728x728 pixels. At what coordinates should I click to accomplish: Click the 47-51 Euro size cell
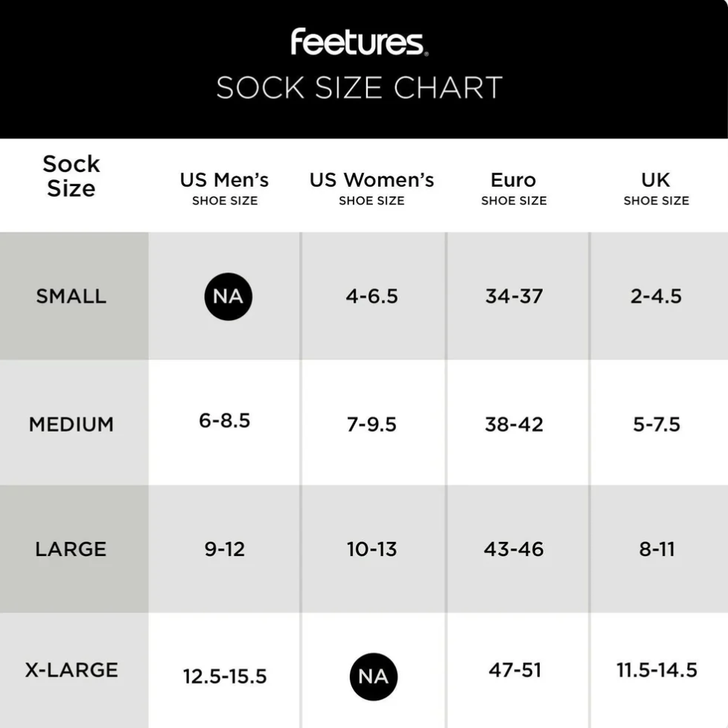click(x=515, y=670)
